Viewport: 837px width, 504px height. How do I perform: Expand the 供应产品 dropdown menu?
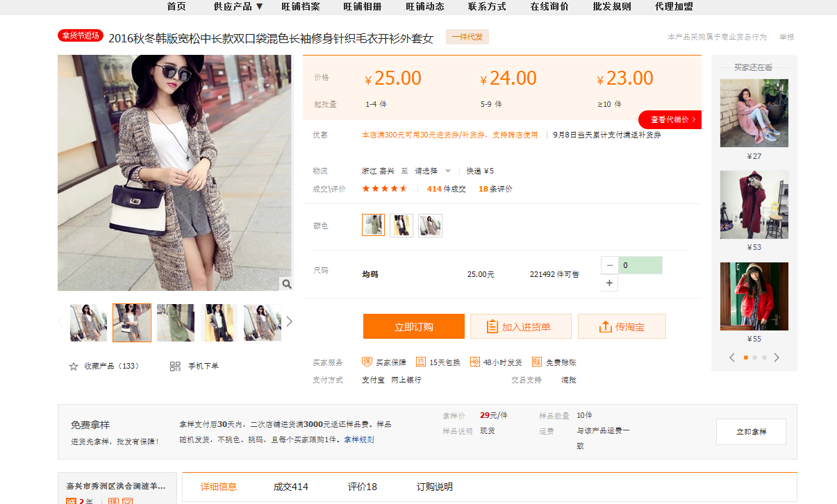tap(238, 7)
